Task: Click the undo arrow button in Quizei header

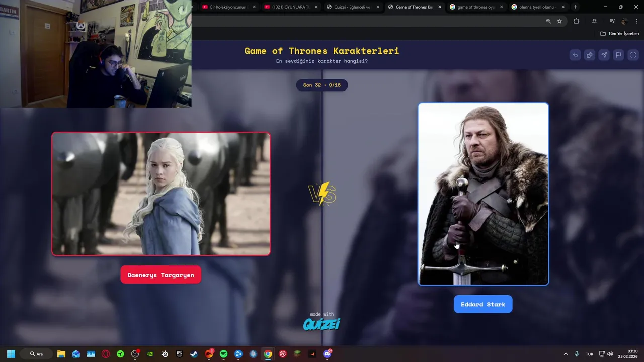Action: [x=575, y=55]
